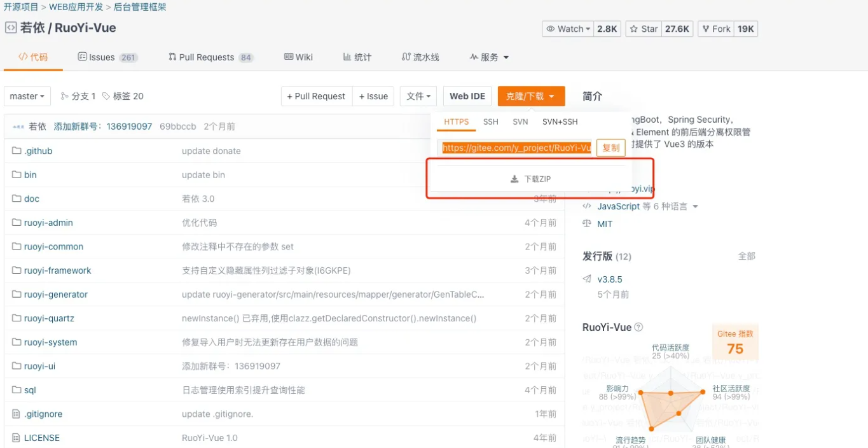Click the help question icon next to RuoYi-Vue
Screen dimensions: 868x448
(638, 328)
